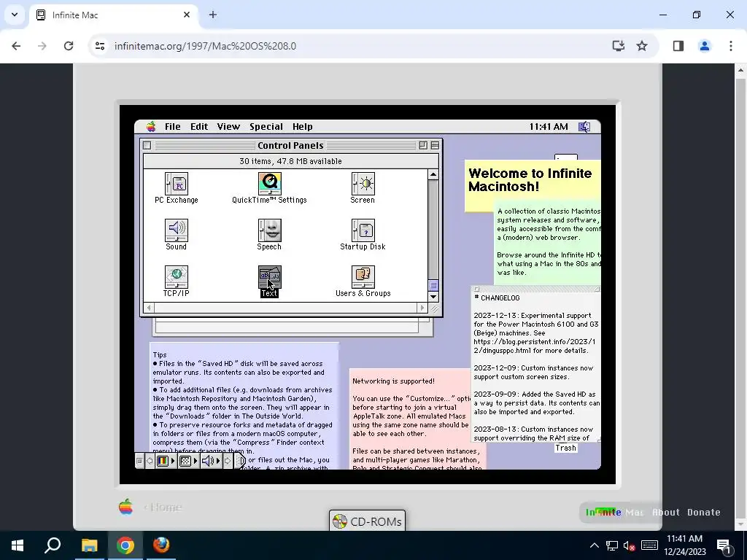The height and width of the screenshot is (560, 747).
Task: Open the CD-ROMs button
Action: coord(368,521)
